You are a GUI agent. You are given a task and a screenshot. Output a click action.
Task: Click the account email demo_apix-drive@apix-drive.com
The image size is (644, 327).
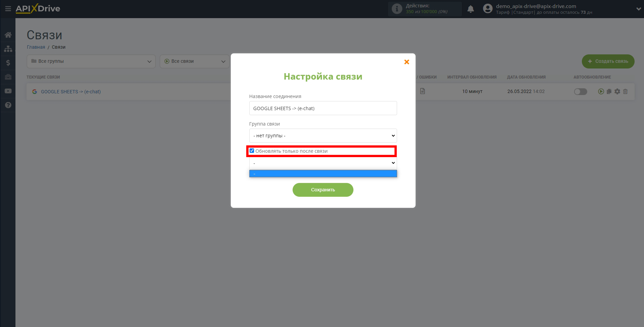(536, 6)
